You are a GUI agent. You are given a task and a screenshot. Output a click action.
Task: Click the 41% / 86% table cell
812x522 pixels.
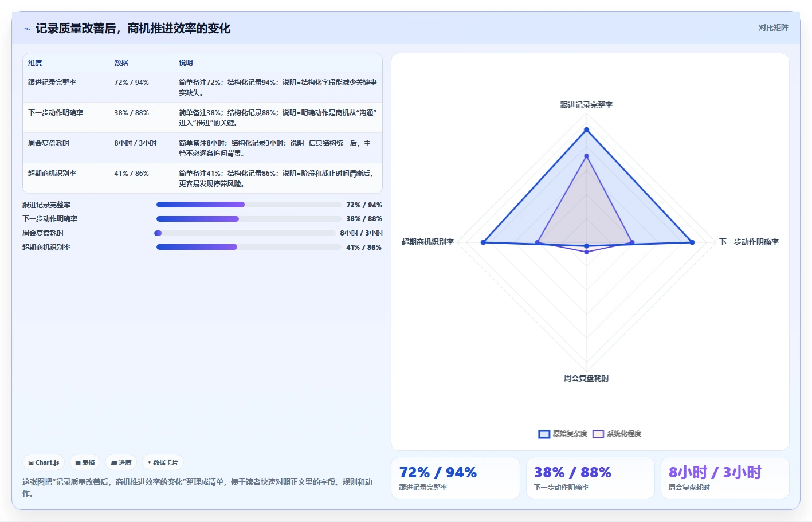coord(131,174)
